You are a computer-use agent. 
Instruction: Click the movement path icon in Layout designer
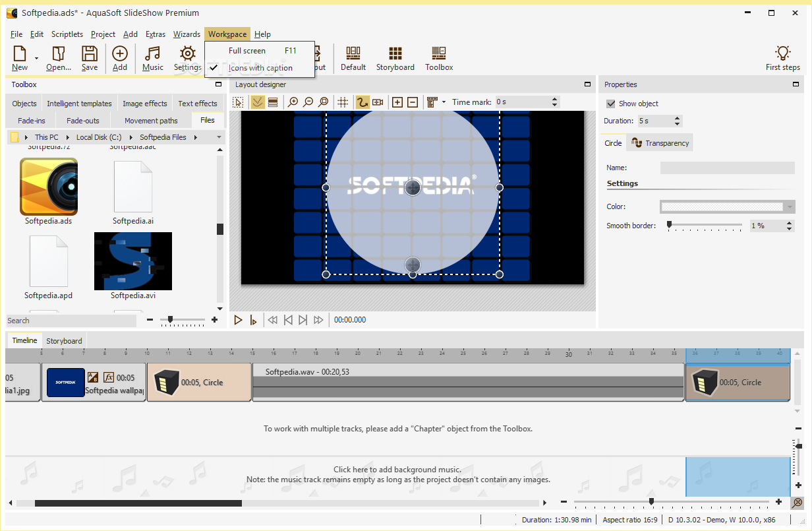(x=362, y=102)
